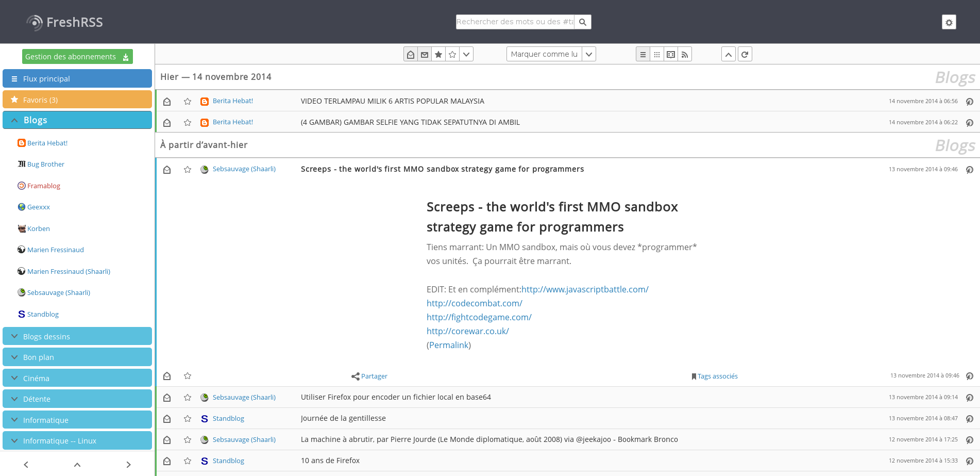
Task: Toggle display of read articles
Action: [411, 54]
